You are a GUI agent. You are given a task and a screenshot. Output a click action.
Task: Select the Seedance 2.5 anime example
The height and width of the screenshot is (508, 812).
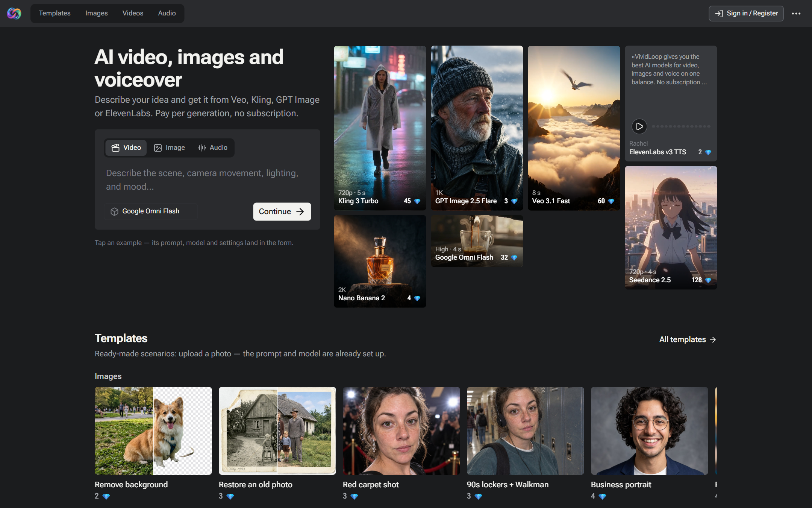pyautogui.click(x=671, y=228)
